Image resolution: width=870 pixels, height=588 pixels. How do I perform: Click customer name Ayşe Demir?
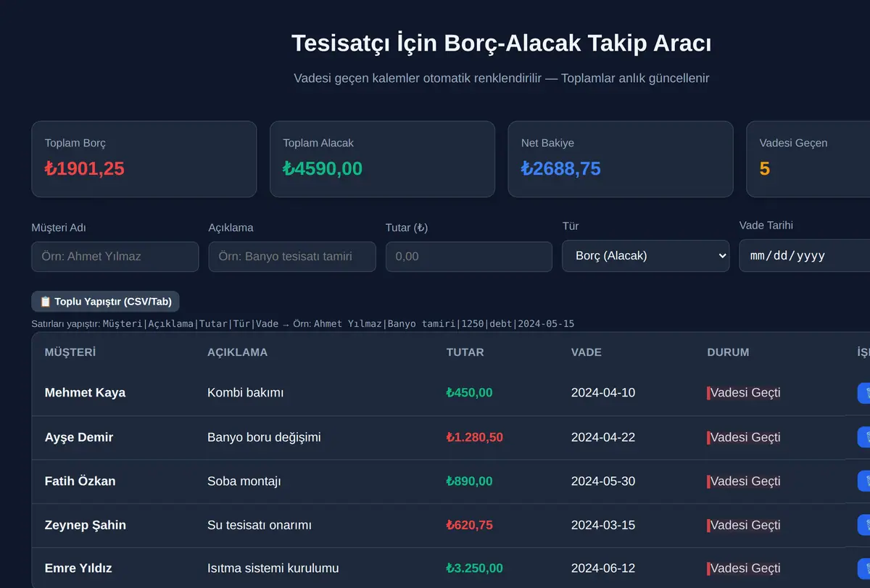79,437
